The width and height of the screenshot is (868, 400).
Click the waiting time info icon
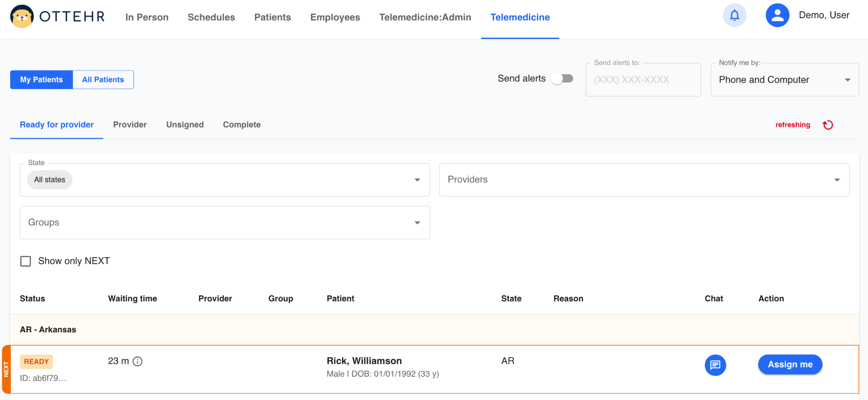[x=138, y=361]
